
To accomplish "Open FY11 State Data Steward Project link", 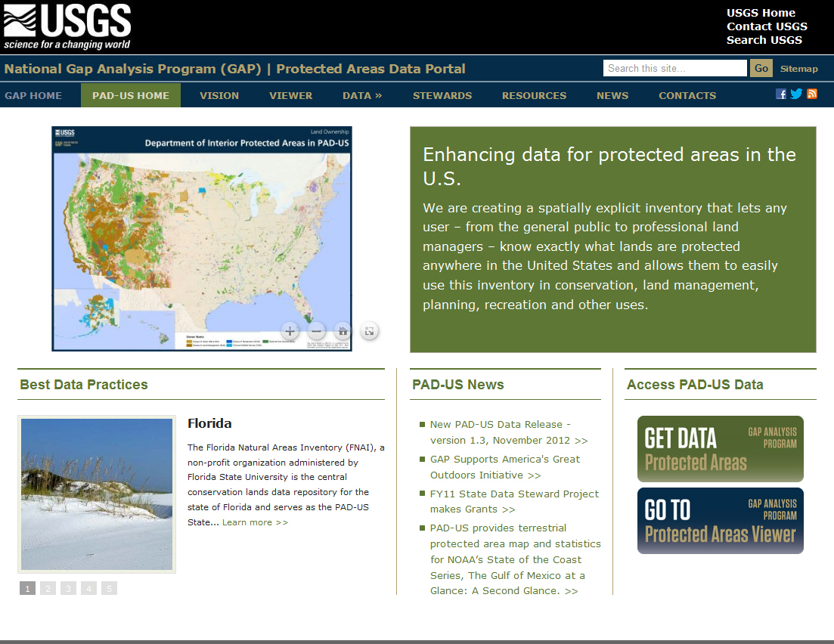I will 514,501.
